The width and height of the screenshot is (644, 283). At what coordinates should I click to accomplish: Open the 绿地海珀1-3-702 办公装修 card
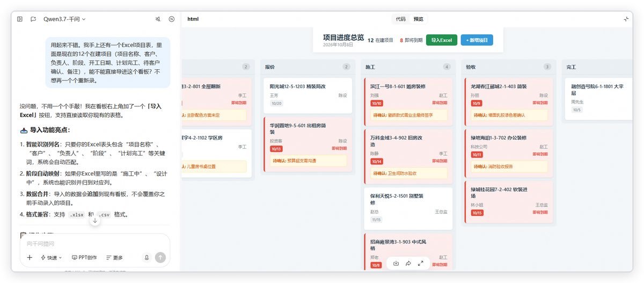[508, 153]
